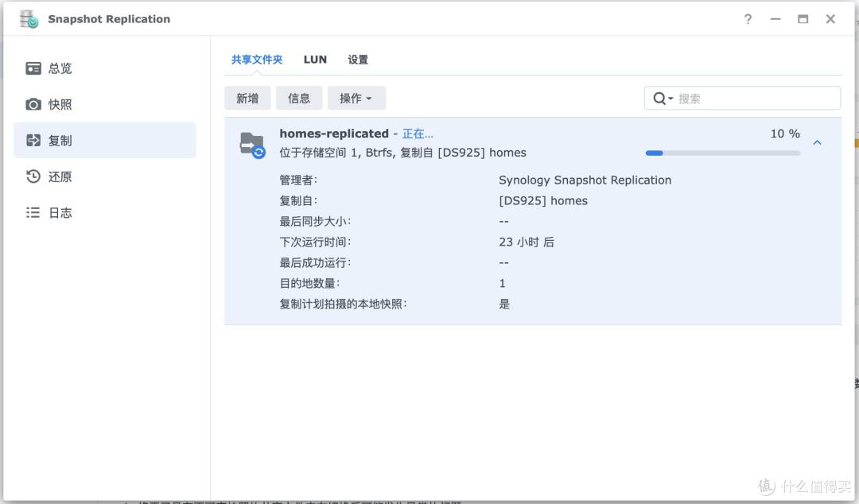Click the 还原 restore clock icon
Image resolution: width=859 pixels, height=504 pixels.
[x=33, y=176]
